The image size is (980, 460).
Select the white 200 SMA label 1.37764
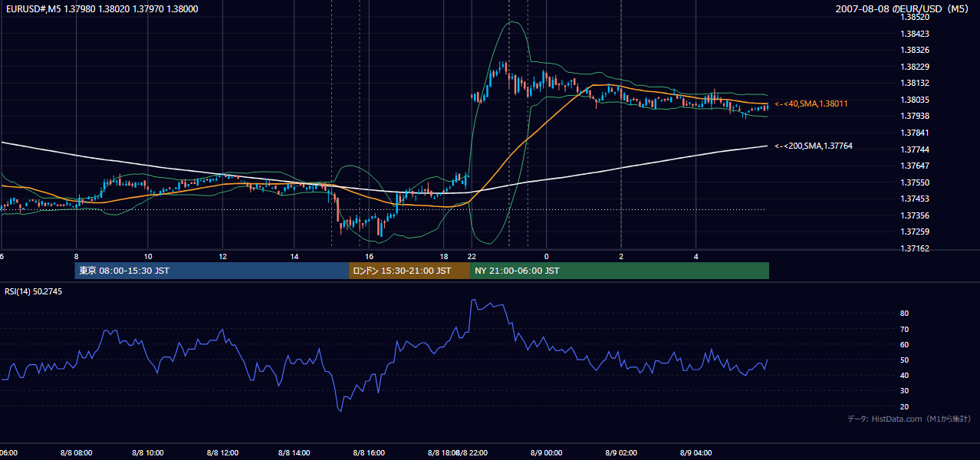coord(814,146)
